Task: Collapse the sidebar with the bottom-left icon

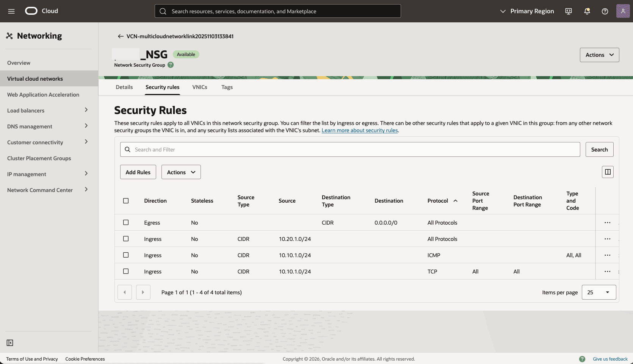Action: point(10,343)
